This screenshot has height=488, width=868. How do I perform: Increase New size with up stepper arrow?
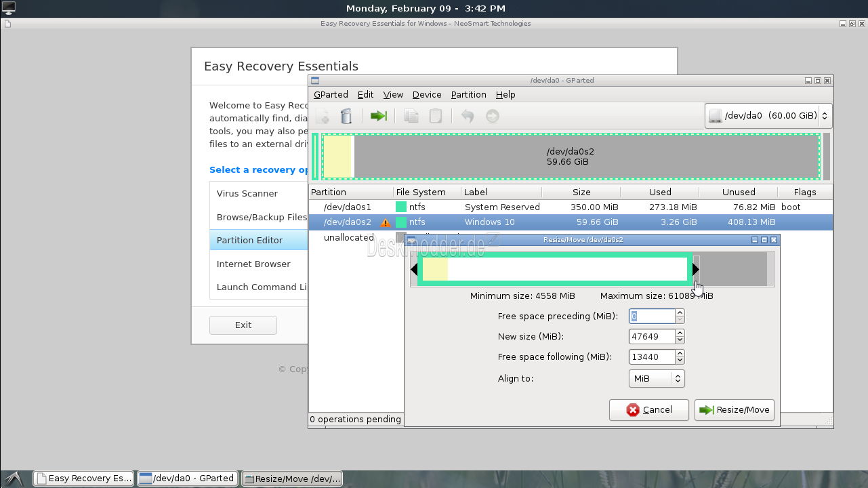click(680, 333)
